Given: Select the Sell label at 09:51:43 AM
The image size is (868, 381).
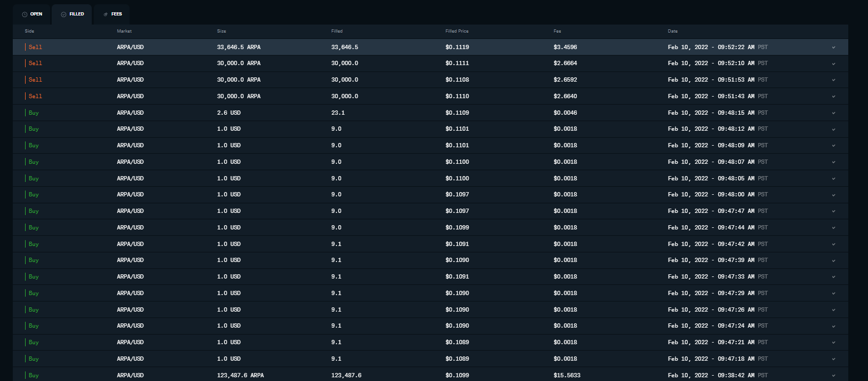Looking at the screenshot, I should (35, 96).
